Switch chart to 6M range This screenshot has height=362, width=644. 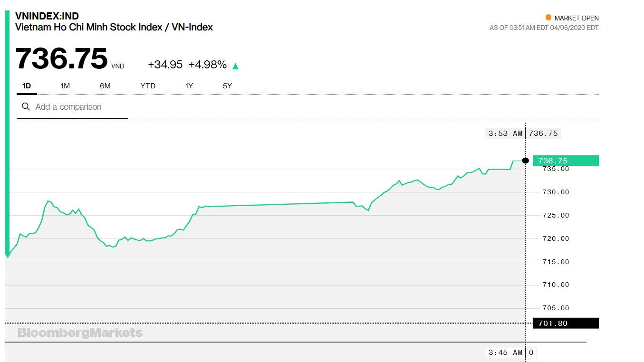[x=105, y=86]
